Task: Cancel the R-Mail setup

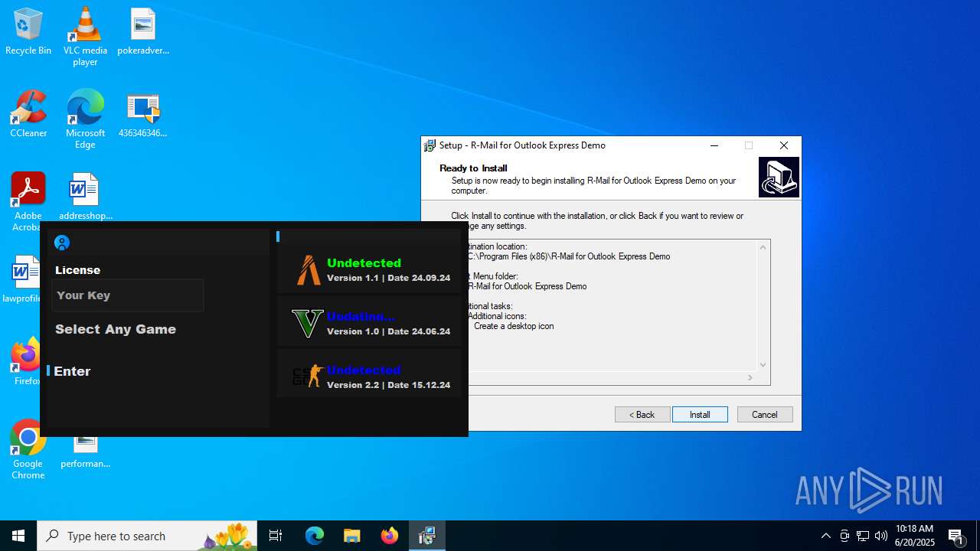Action: [765, 414]
